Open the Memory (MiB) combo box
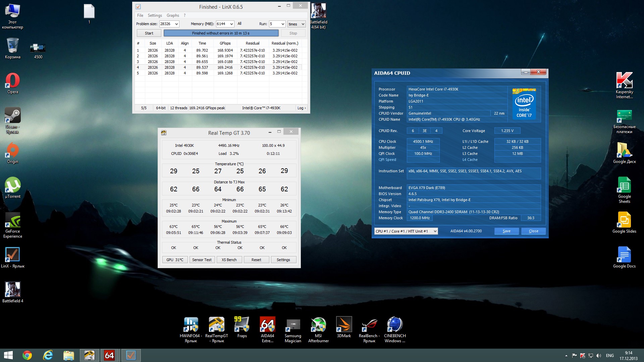The width and height of the screenshot is (644, 362). (231, 24)
